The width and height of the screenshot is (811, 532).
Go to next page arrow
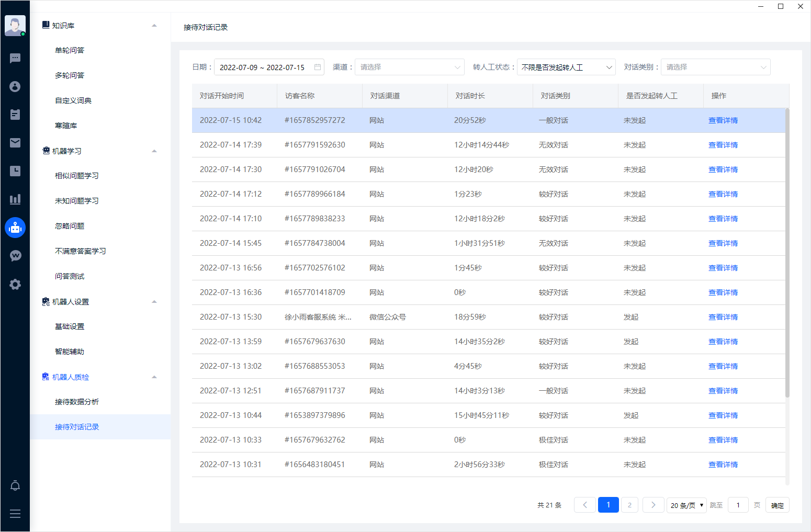click(653, 505)
